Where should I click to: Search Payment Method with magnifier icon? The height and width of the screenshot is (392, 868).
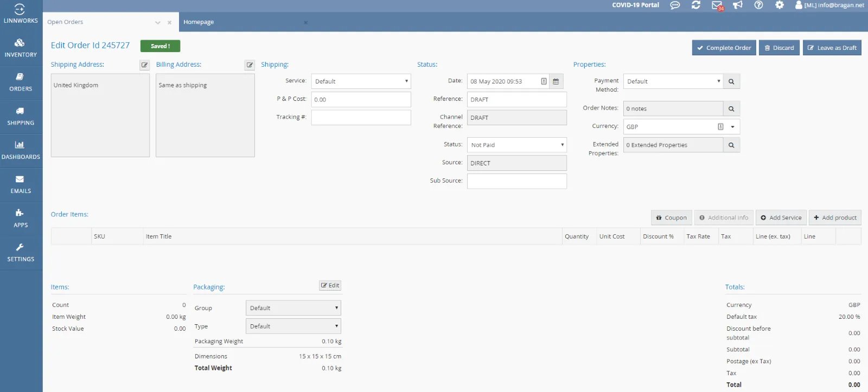click(731, 81)
